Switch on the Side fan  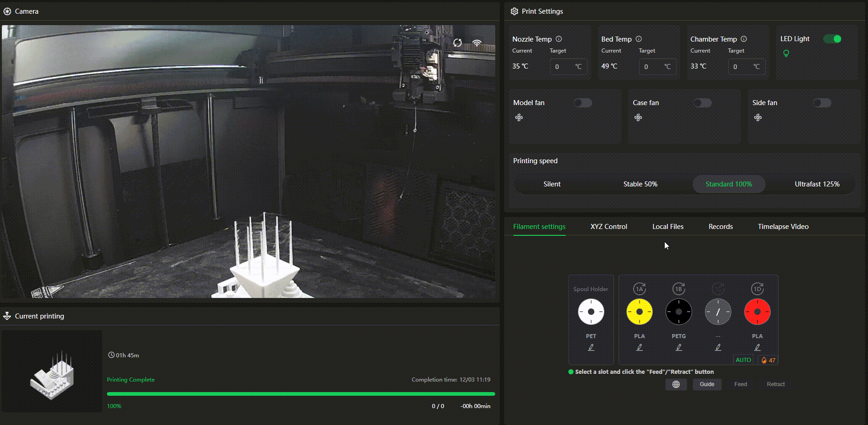pos(822,103)
